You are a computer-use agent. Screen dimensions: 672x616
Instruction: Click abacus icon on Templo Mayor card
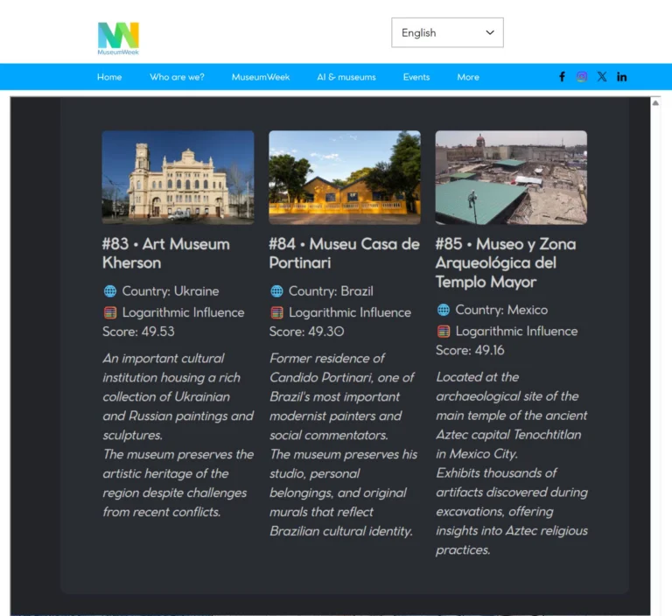click(444, 332)
